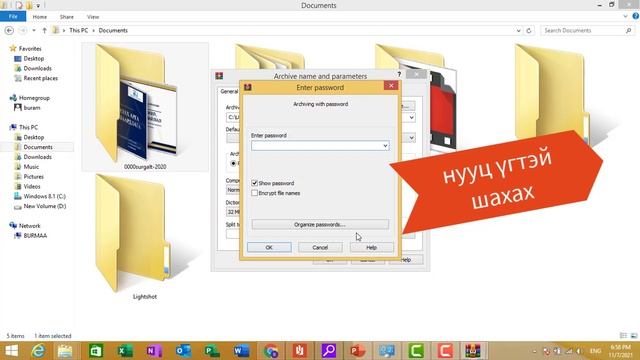Select Documents under This PC
This screenshot has width=640, height=360.
point(38,147)
